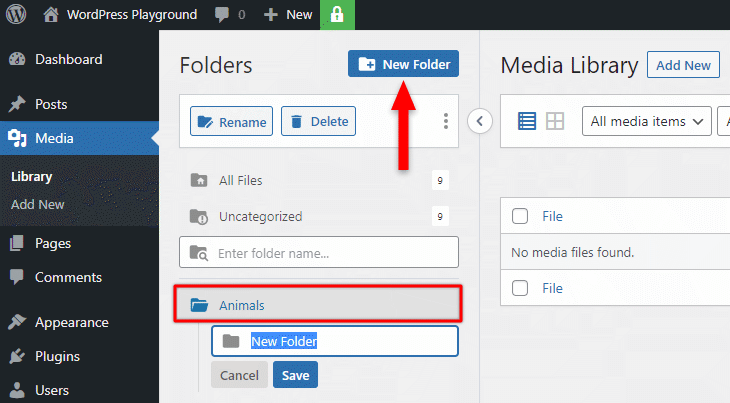Sort by File column in header
This screenshot has width=730, height=403.
tap(552, 216)
